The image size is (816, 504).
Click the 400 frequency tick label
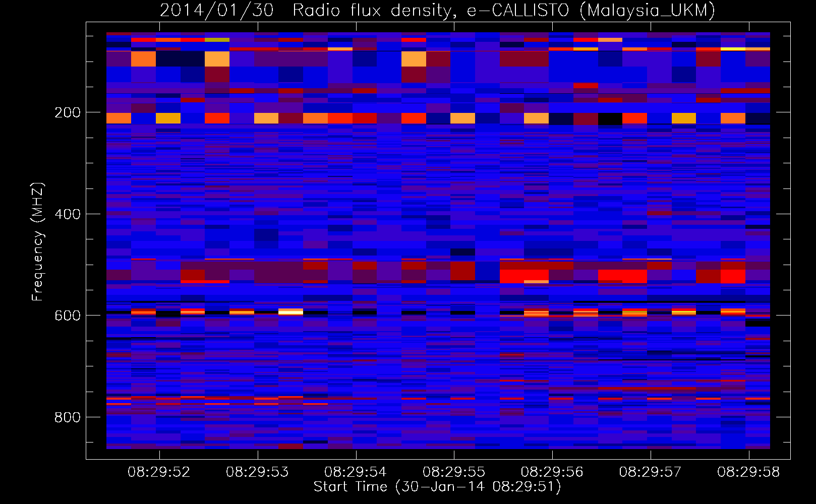tap(68, 214)
